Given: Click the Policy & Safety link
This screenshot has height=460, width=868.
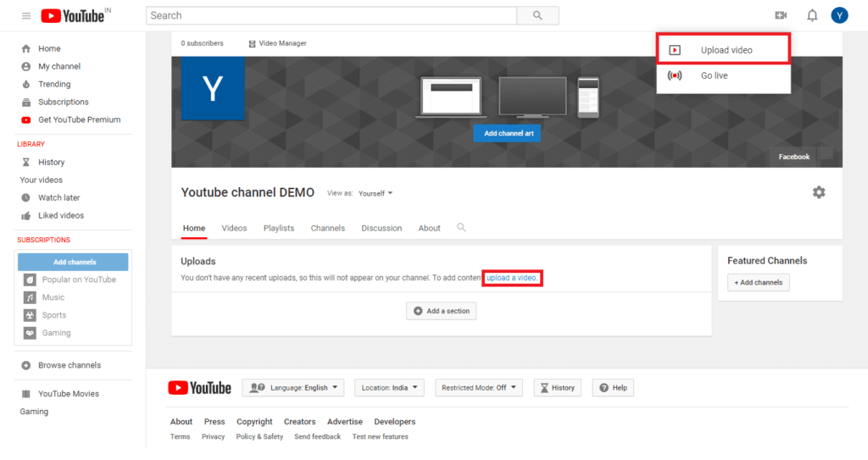Looking at the screenshot, I should pos(259,437).
